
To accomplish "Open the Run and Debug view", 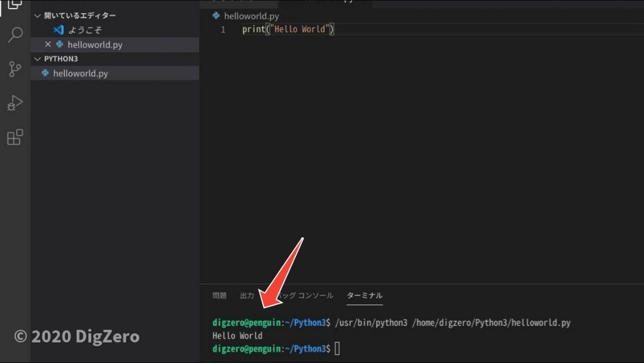I will 15,103.
